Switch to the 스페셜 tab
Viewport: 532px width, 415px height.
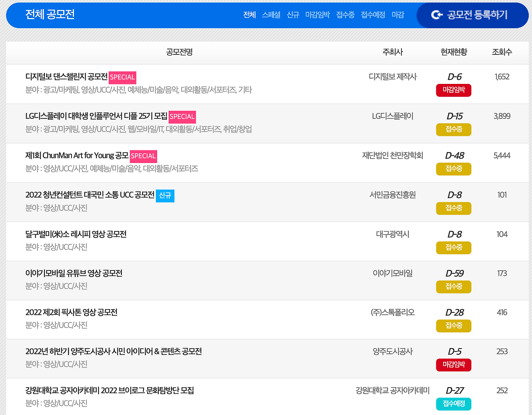[271, 15]
